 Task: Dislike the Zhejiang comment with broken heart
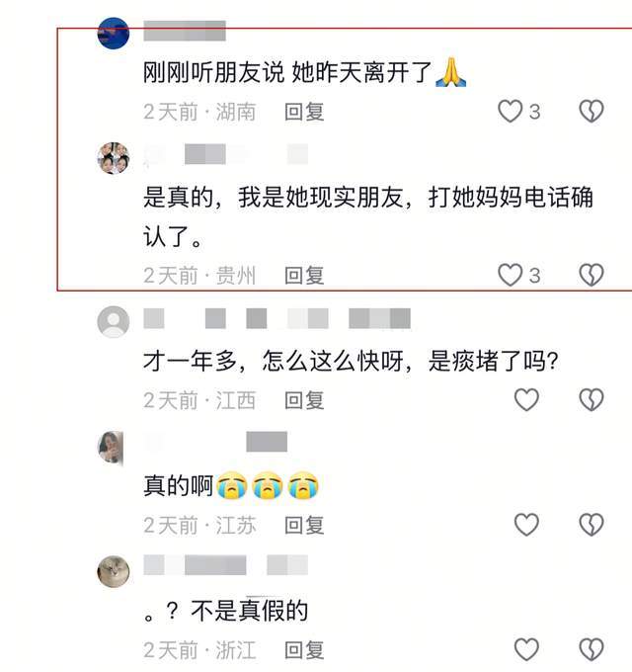pos(592,649)
